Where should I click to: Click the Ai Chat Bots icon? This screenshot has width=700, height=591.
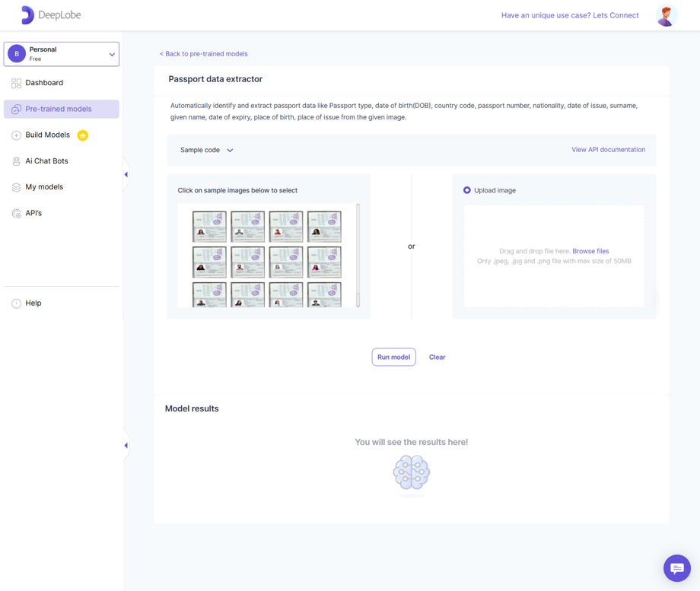(x=16, y=161)
